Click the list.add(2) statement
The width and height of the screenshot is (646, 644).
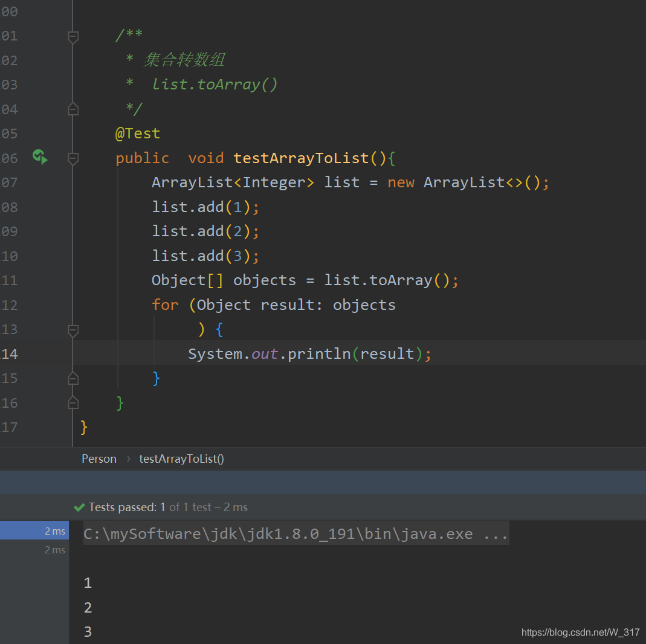coord(205,231)
